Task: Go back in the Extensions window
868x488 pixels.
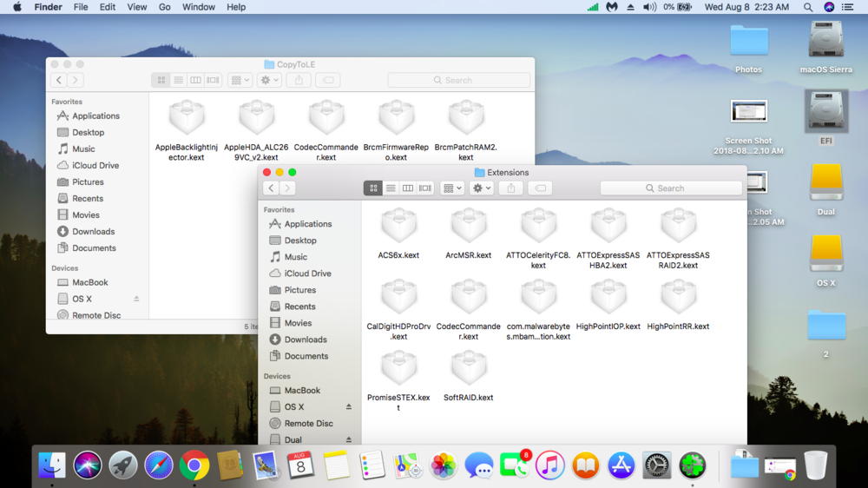Action: click(x=271, y=188)
